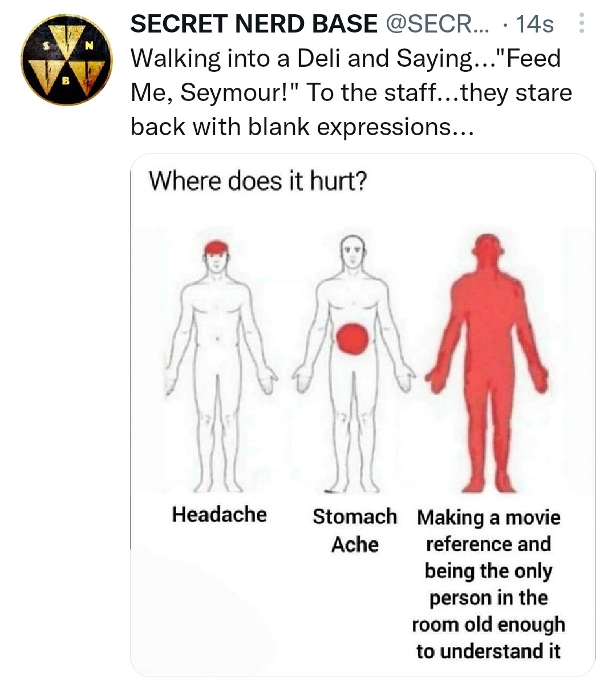Click the @SECR... account handle
616x680 pixels.
436,23
